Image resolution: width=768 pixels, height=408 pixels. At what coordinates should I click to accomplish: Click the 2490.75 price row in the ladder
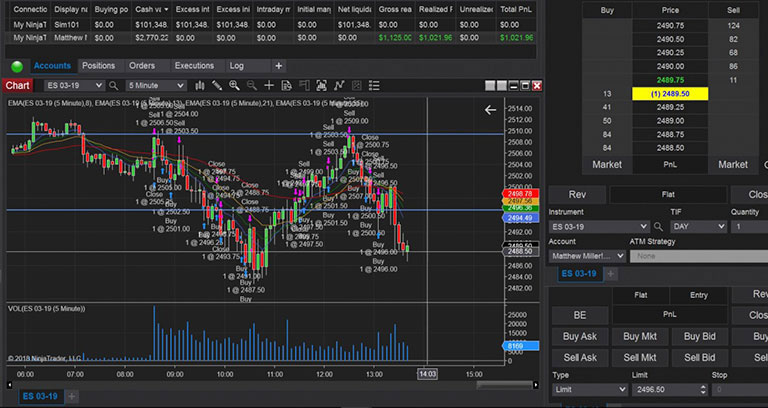670,25
